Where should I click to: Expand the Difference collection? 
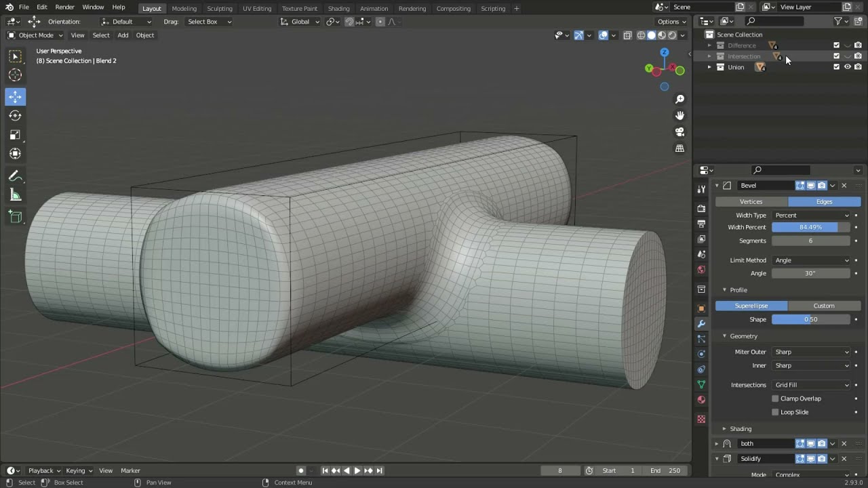click(x=709, y=45)
